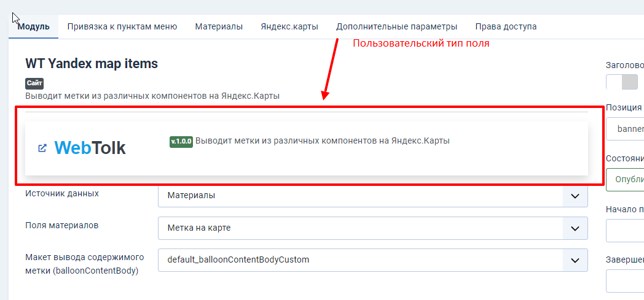Click the Начало публикации date field
Screen dimensions: 644x300
click(x=625, y=230)
